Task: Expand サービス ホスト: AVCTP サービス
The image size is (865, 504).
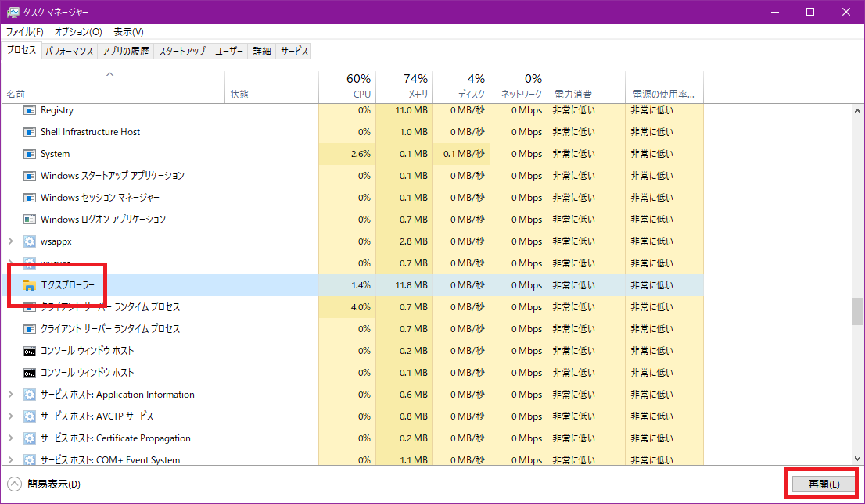Action: (10, 416)
